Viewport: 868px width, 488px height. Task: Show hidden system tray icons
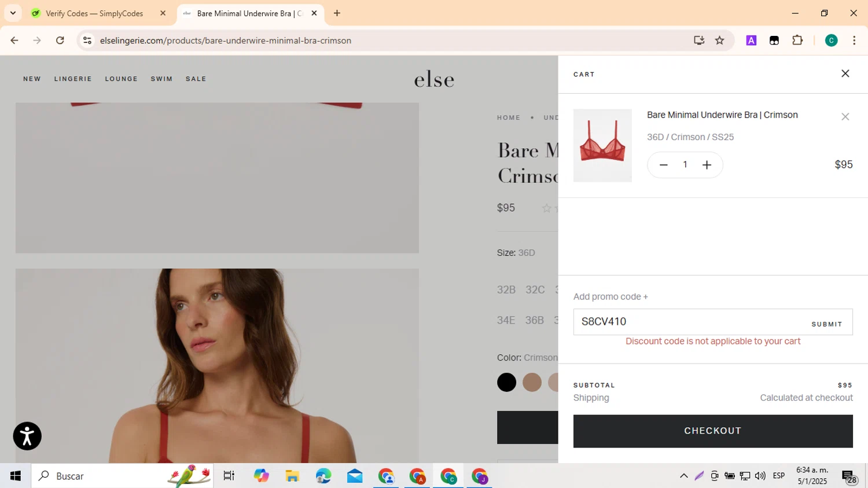pos(683,476)
